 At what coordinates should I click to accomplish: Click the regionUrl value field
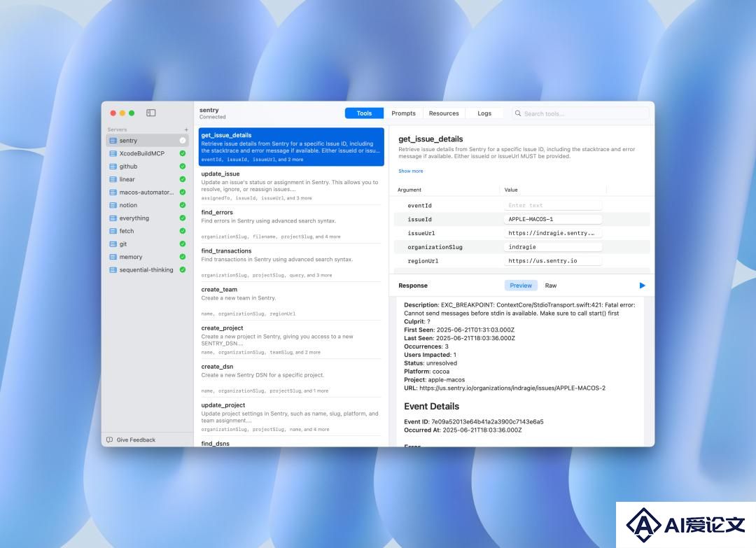(553, 261)
